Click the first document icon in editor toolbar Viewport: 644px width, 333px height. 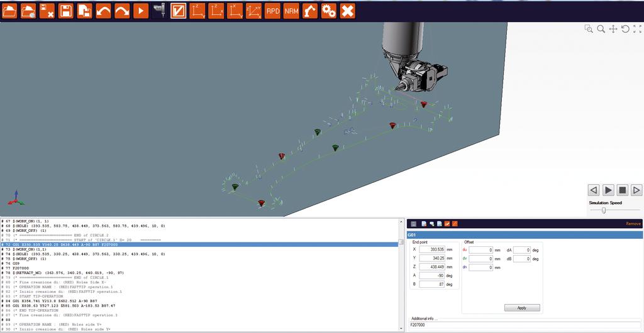(x=424, y=224)
